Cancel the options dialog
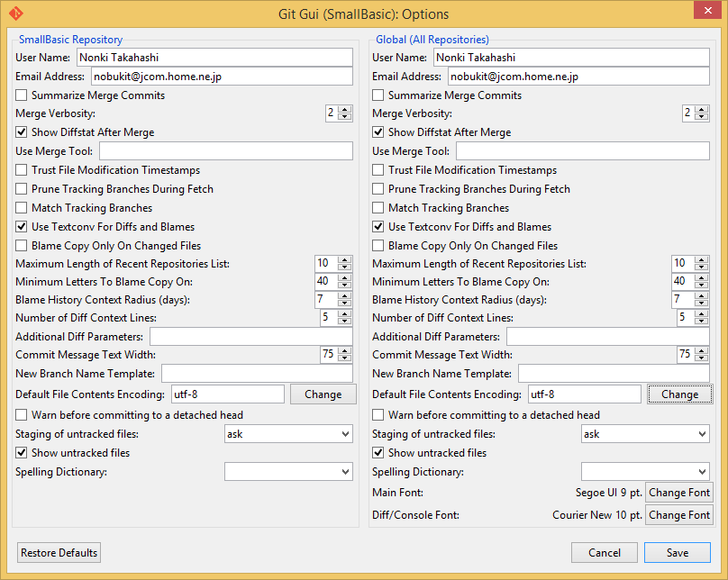The width and height of the screenshot is (728, 580). coord(604,553)
